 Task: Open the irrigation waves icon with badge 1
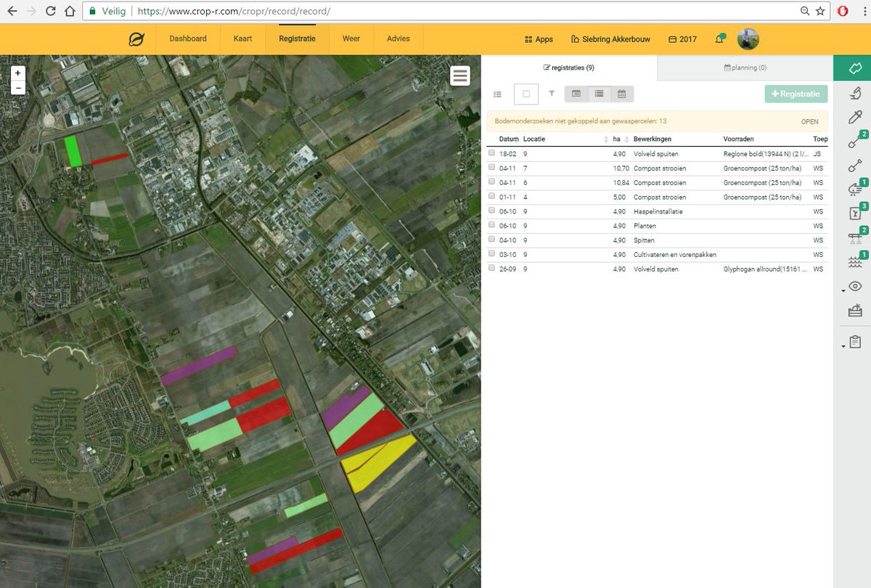tap(855, 261)
